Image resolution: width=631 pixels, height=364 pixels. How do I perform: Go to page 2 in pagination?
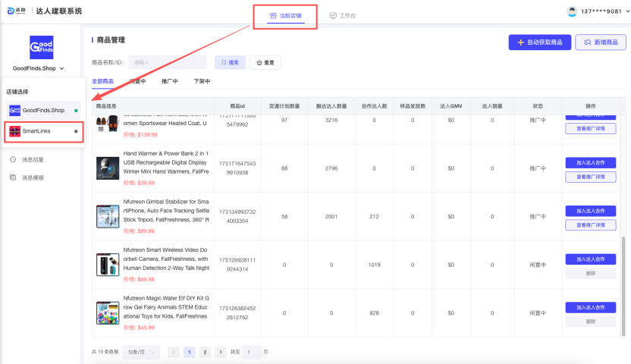205,352
